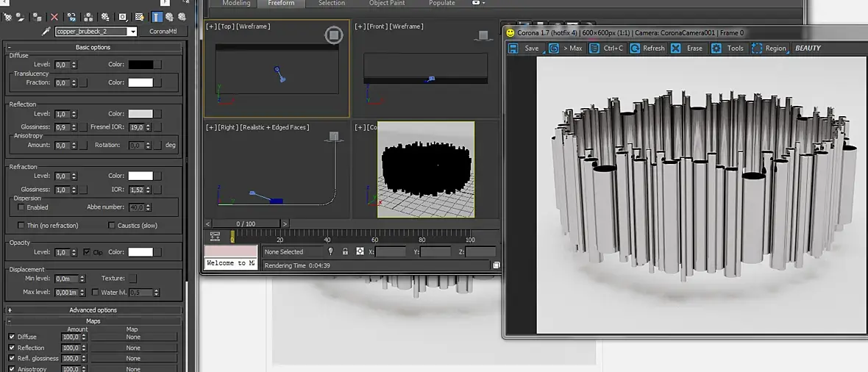Enable the Dispersion checkbox

click(x=21, y=208)
